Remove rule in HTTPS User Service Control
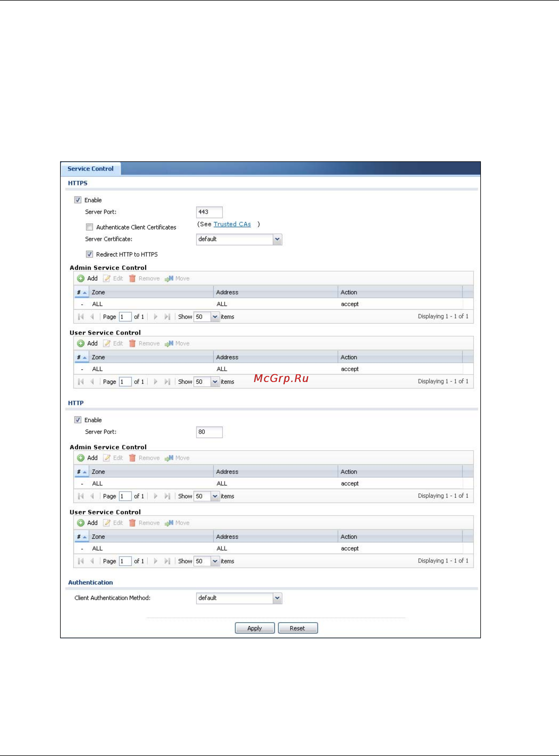 145,343
